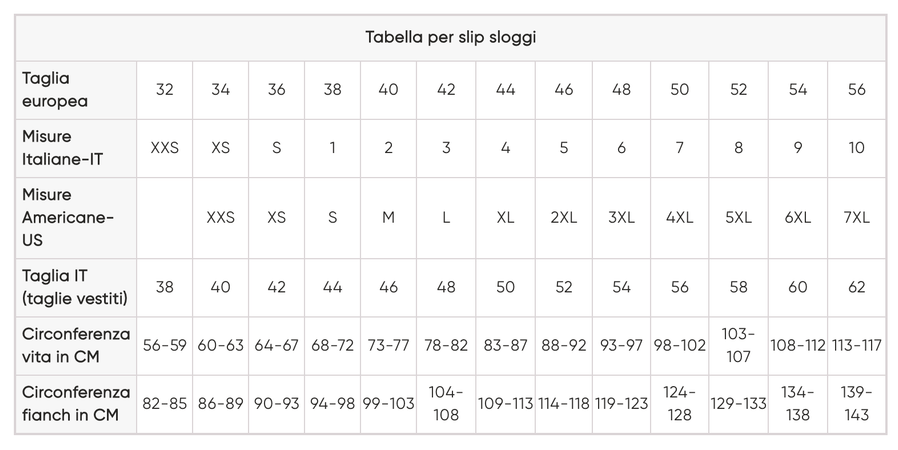Click the waist measurement 103-107 cell

(x=738, y=345)
